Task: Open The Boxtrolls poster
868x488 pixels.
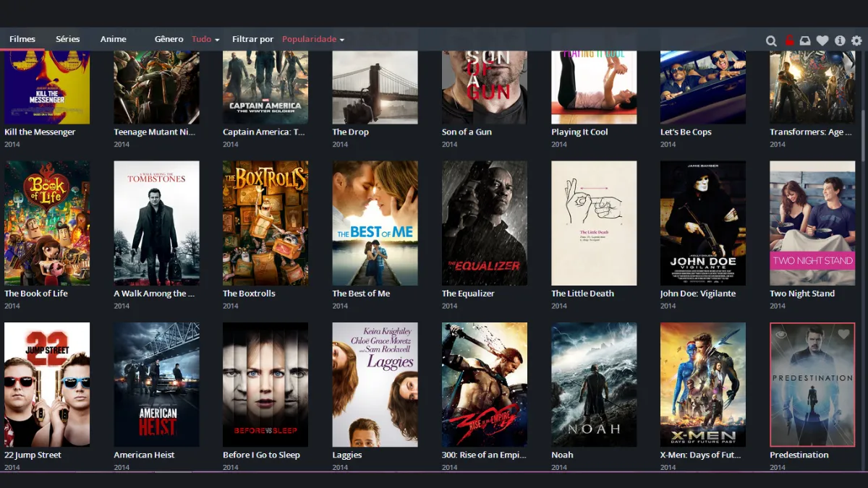Action: coord(265,223)
